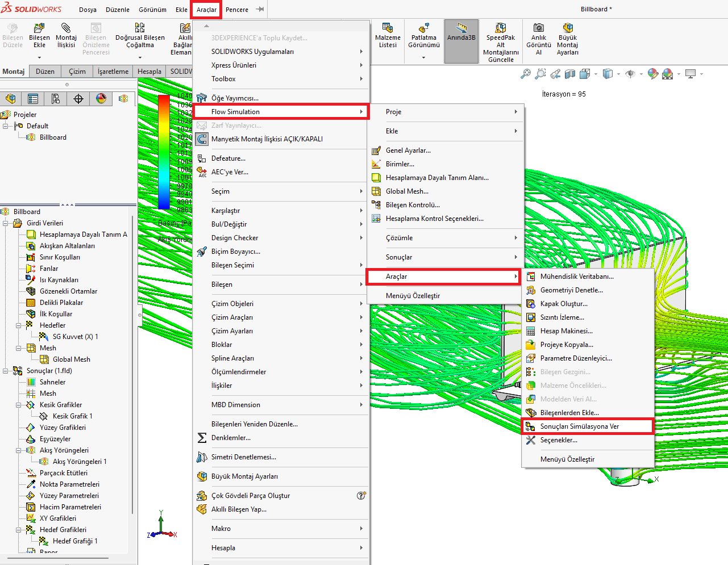Collapse the Sonuçlar (1.fld) tree node
Image resolution: width=728 pixels, height=565 pixels.
pyautogui.click(x=6, y=371)
